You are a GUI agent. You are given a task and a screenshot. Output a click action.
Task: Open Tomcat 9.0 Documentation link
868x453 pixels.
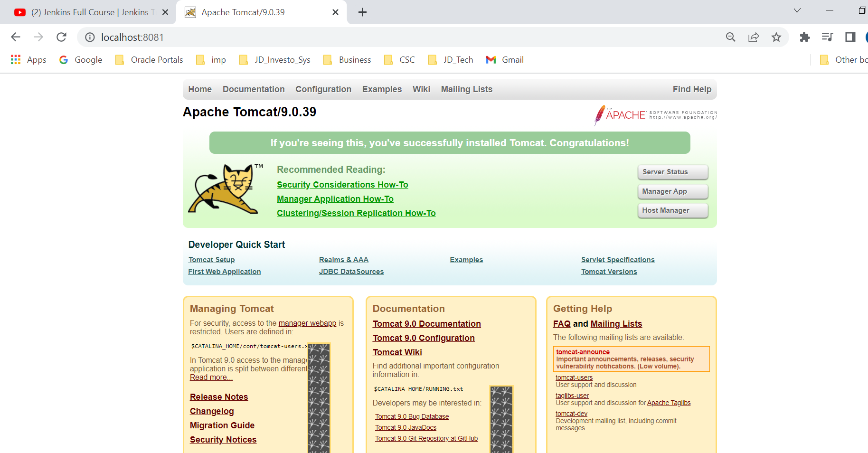pos(427,324)
